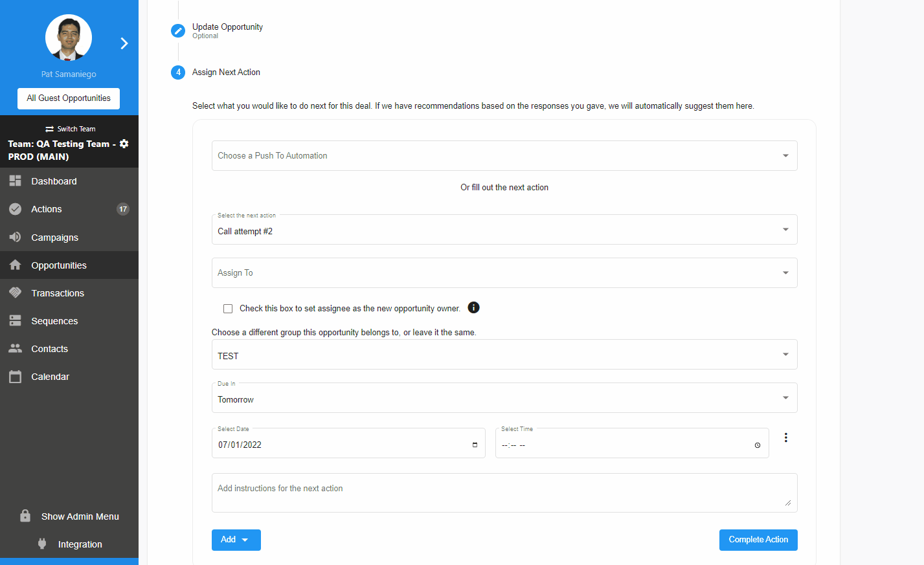Click the Switch Team arrows icon
This screenshot has height=565, width=924.
(x=49, y=129)
